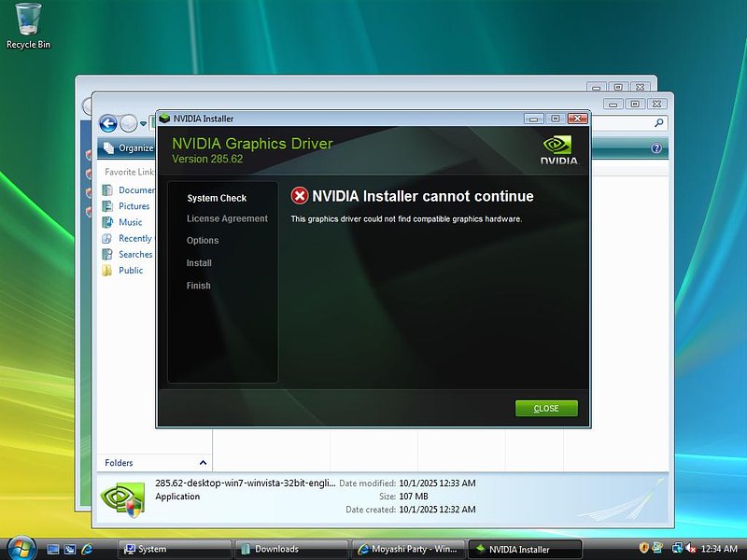Click the Show Desktop quick launch icon
Image resolution: width=747 pixels, height=560 pixels.
53,549
